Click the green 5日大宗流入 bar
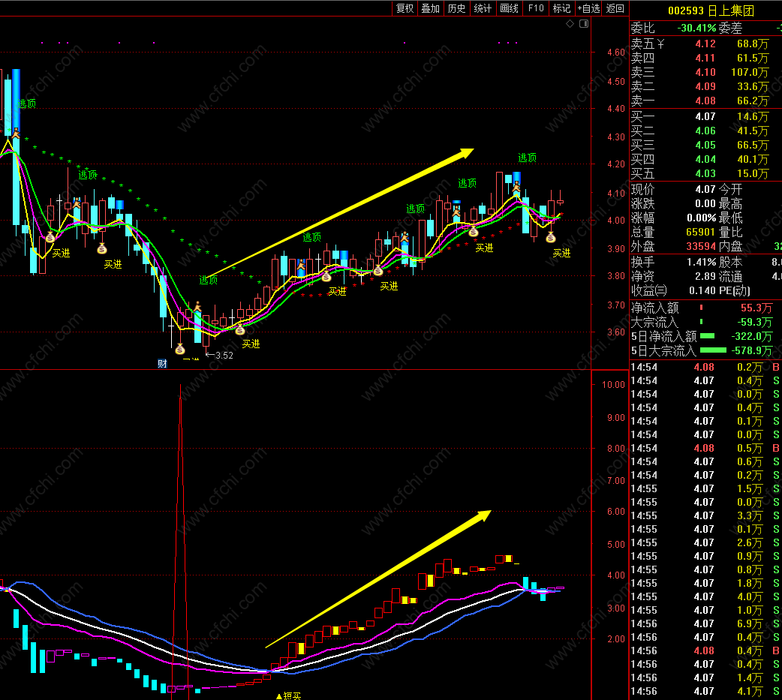 [x=713, y=350]
